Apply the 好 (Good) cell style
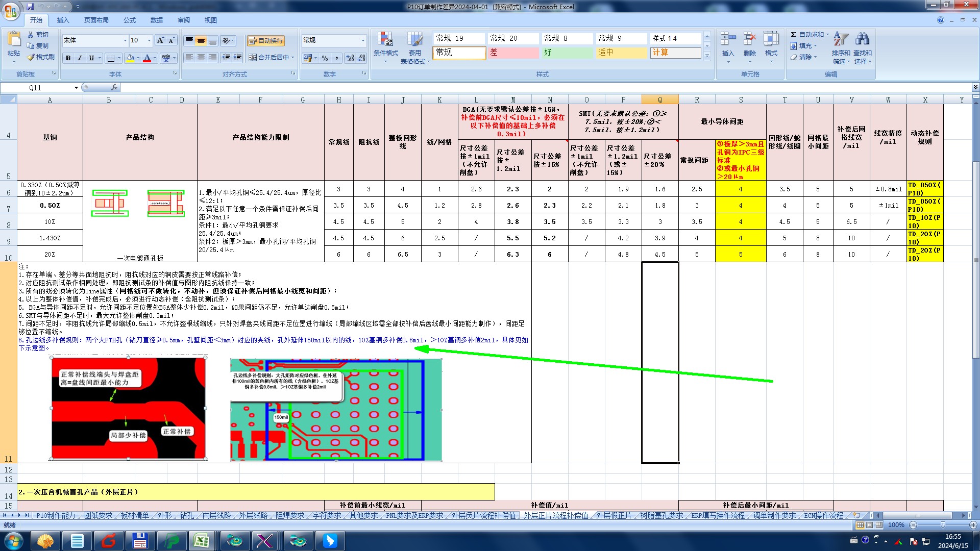 pos(567,53)
